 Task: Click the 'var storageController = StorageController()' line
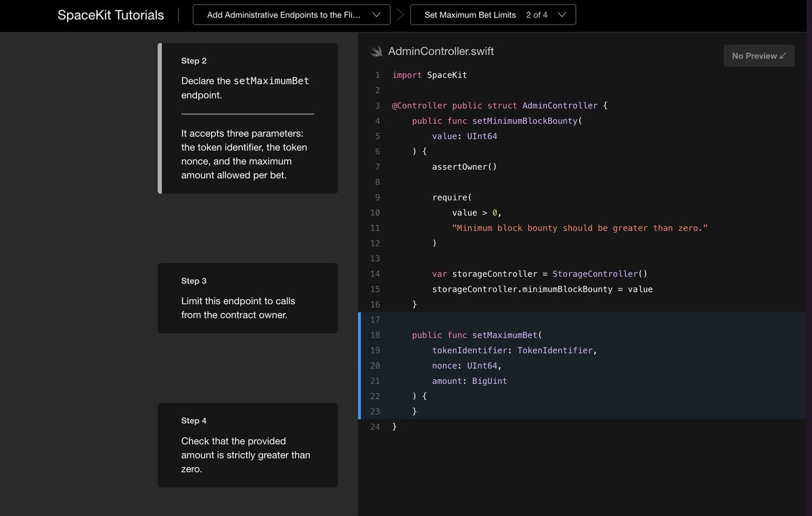pyautogui.click(x=540, y=274)
